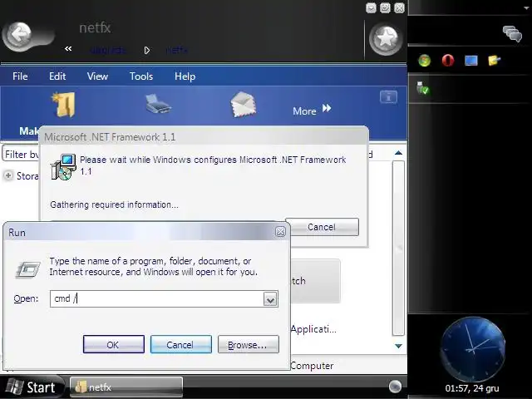Launch Opera from the sidebar icon

click(448, 61)
